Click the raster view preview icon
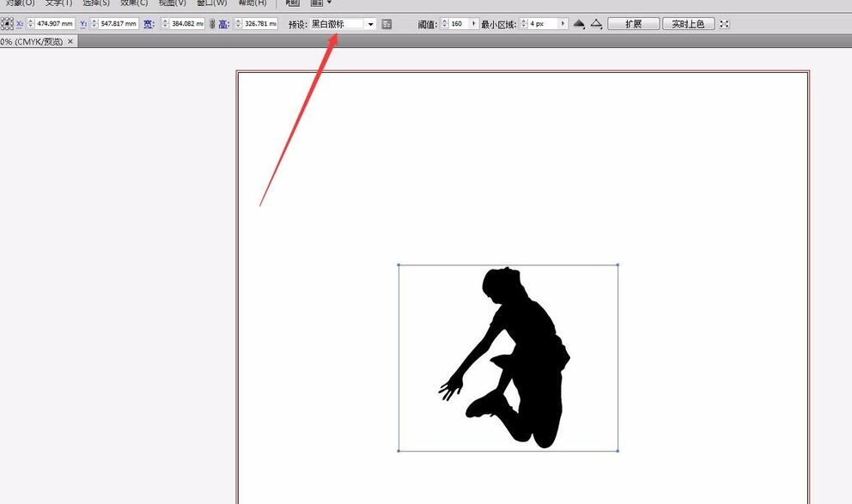Image resolution: width=852 pixels, height=504 pixels. coord(579,24)
